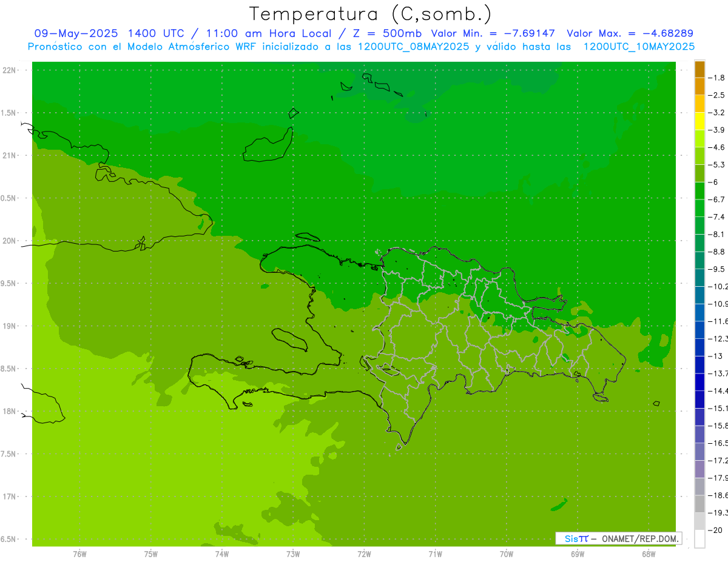Click the '73W' longitude label
The image size is (728, 562).
(x=293, y=554)
